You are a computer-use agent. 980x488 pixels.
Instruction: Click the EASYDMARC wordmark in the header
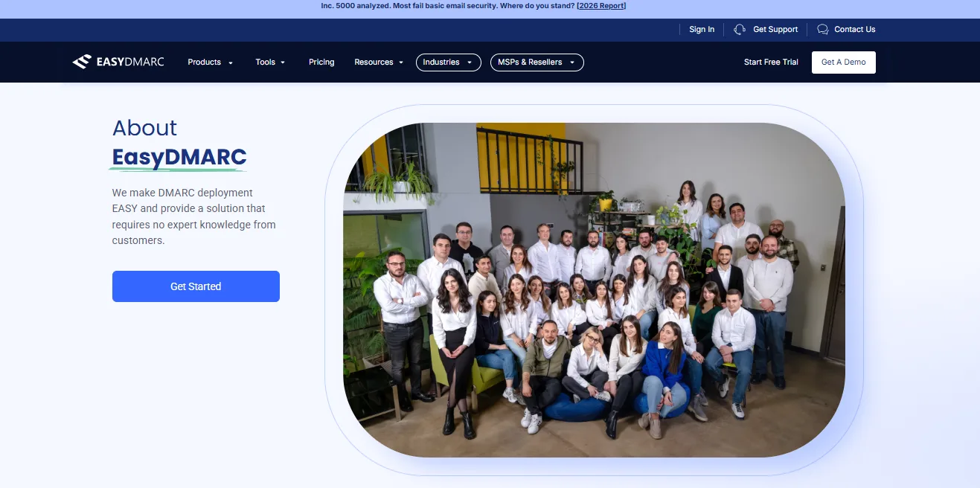pos(130,62)
